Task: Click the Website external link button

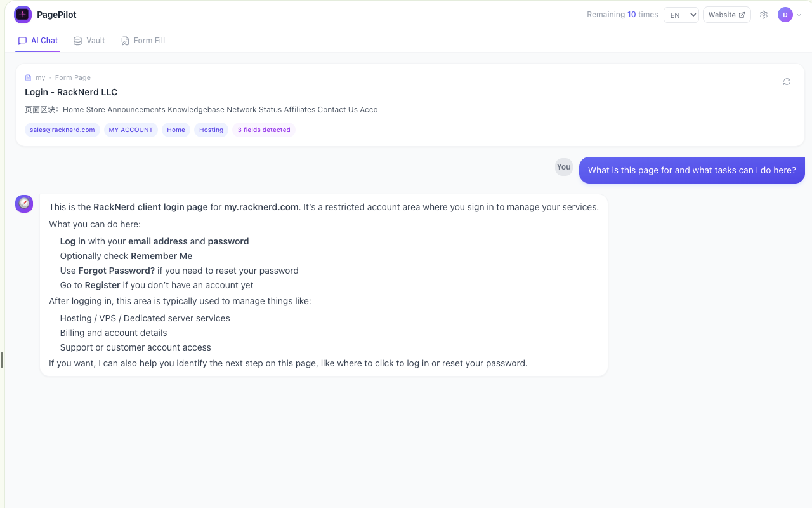Action: click(x=727, y=15)
